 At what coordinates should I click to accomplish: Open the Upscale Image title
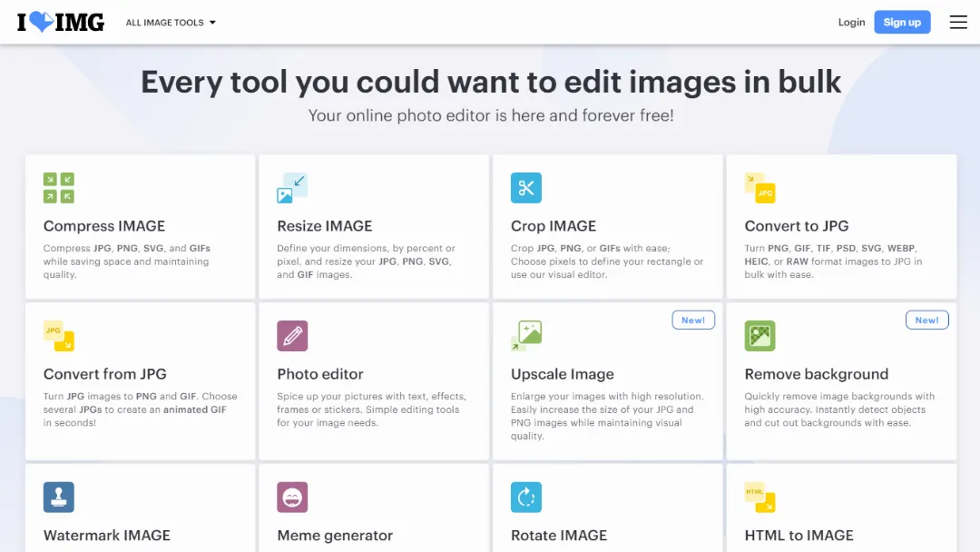click(563, 374)
